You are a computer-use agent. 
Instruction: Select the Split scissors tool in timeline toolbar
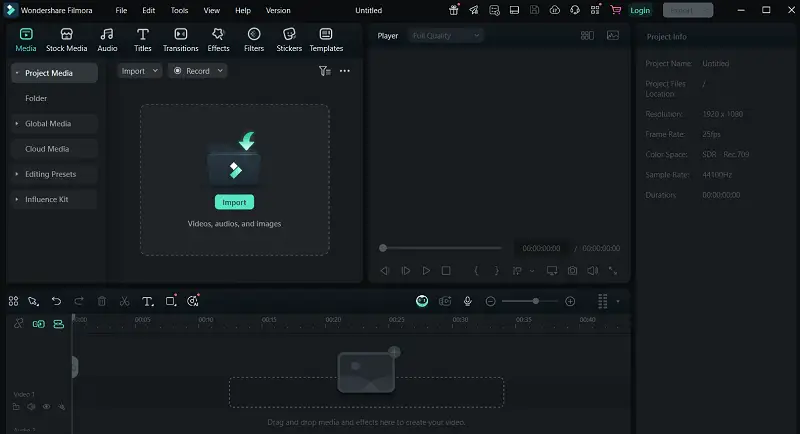coord(124,301)
